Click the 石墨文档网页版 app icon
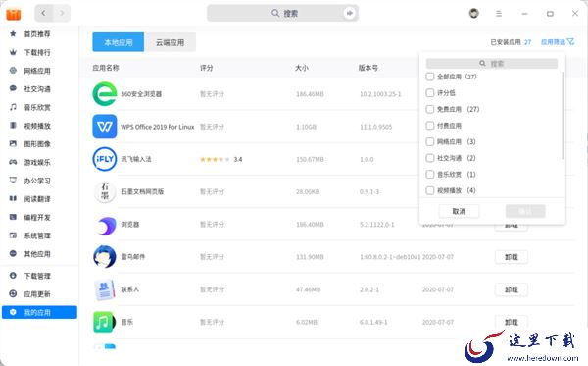Viewport: 588px width, 366px height. [x=105, y=191]
